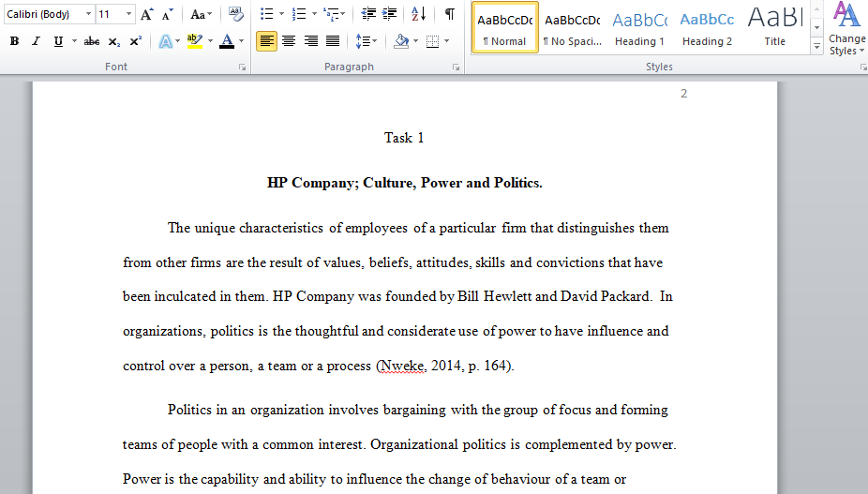
Task: Click page number 2 in the header
Action: 683,94
